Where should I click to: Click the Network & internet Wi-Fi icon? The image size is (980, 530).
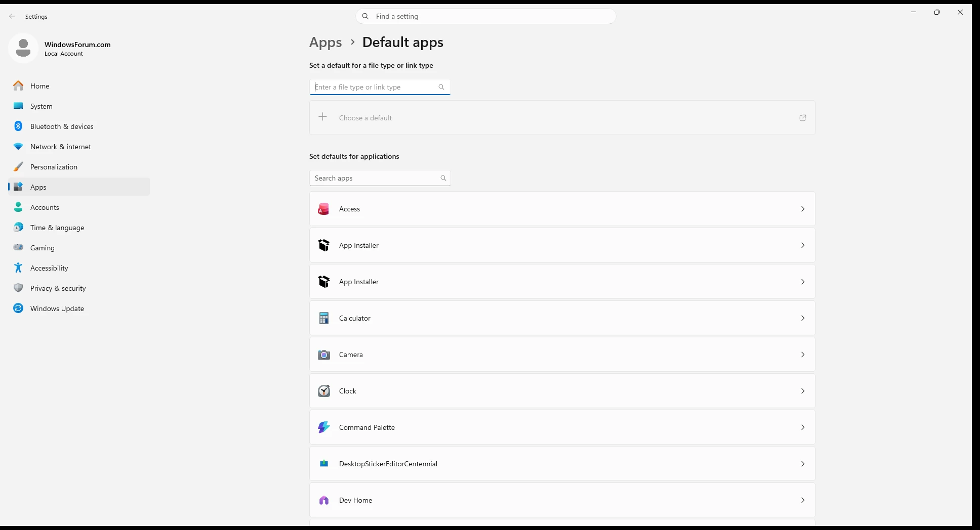(x=18, y=147)
